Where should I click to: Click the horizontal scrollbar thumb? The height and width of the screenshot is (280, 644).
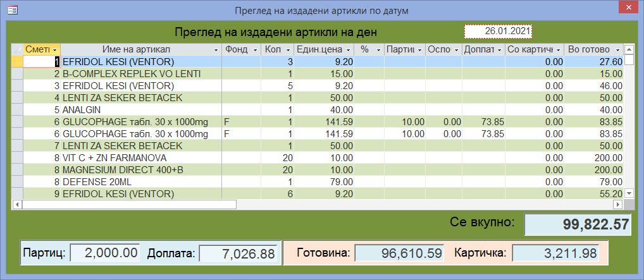[130, 204]
